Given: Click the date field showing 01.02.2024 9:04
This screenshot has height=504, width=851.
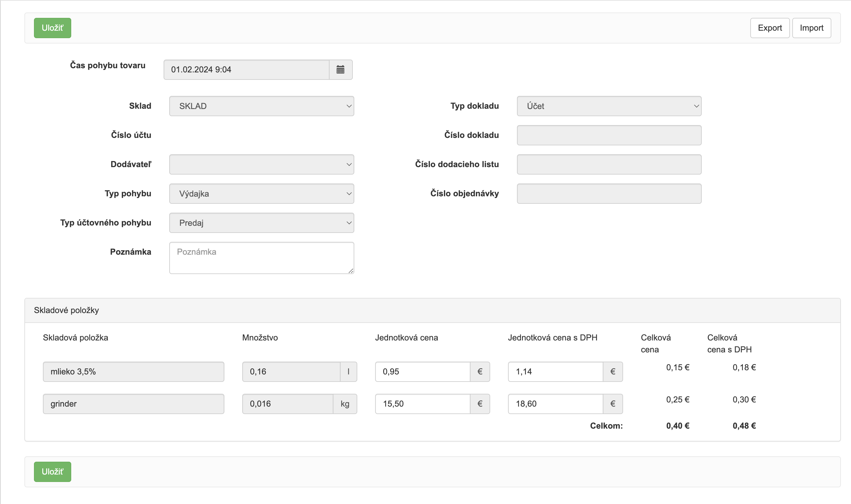Looking at the screenshot, I should [246, 70].
